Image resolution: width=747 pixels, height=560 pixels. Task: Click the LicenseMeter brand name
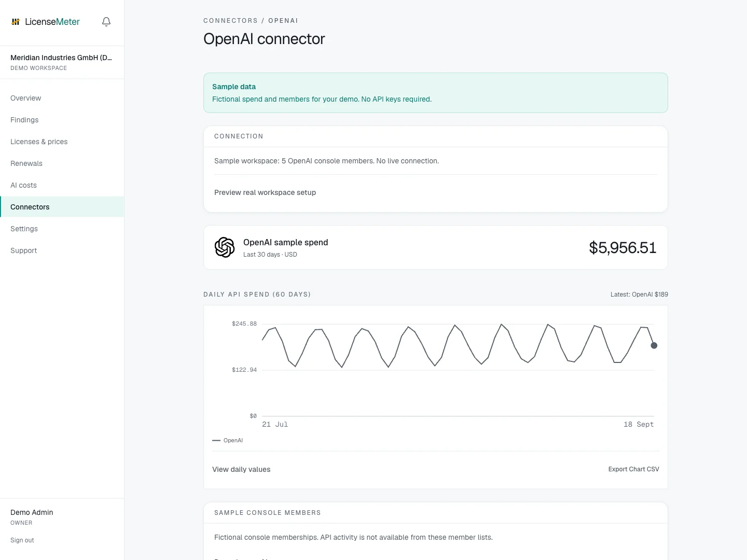52,22
